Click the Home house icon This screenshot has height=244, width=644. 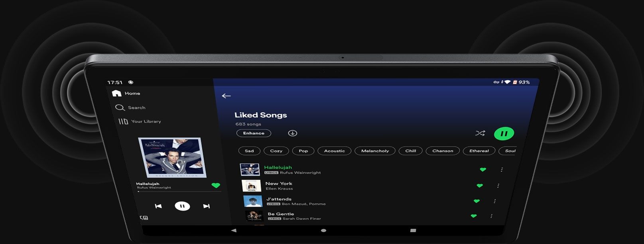click(x=116, y=93)
